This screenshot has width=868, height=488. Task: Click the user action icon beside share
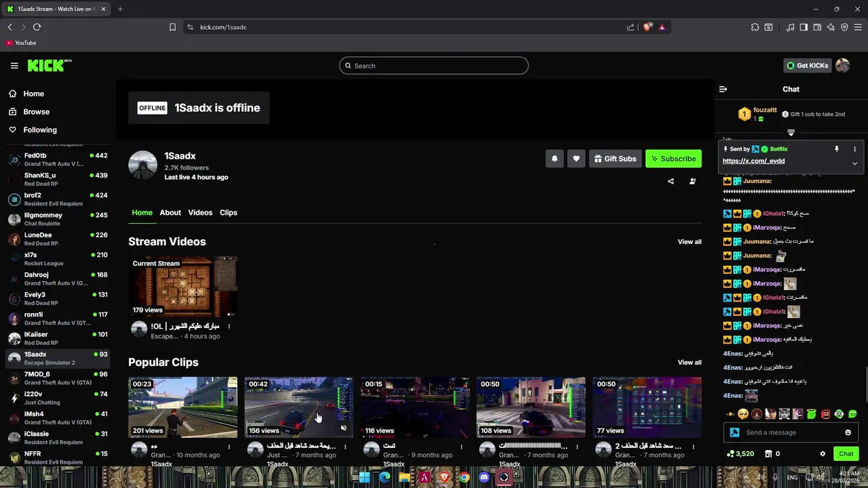point(692,181)
